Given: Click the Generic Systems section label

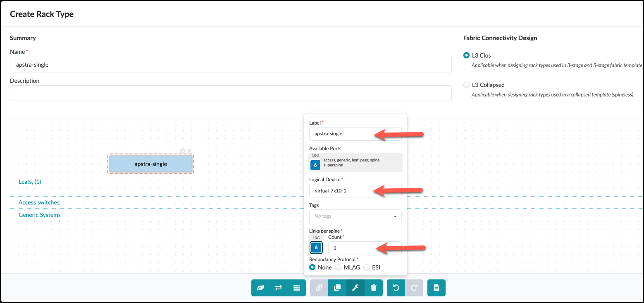Looking at the screenshot, I should pyautogui.click(x=40, y=215).
